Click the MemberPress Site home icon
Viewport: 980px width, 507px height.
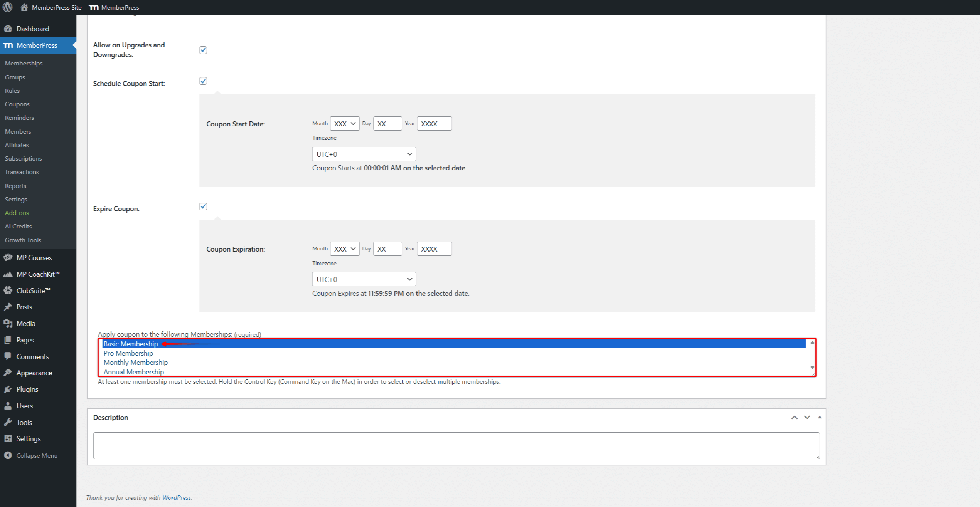[24, 7]
